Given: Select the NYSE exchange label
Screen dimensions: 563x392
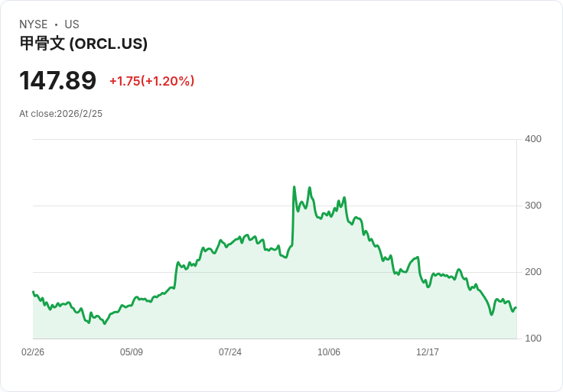Looking at the screenshot, I should (34, 24).
